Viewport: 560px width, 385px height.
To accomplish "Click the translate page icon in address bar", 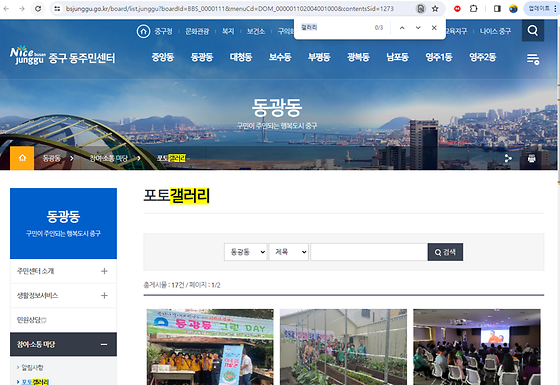I will point(421,9).
